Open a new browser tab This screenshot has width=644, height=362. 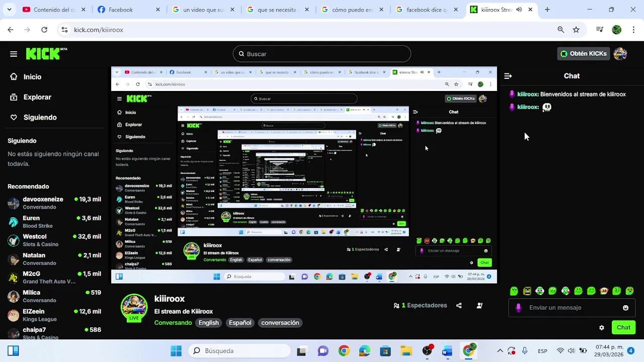[547, 10]
